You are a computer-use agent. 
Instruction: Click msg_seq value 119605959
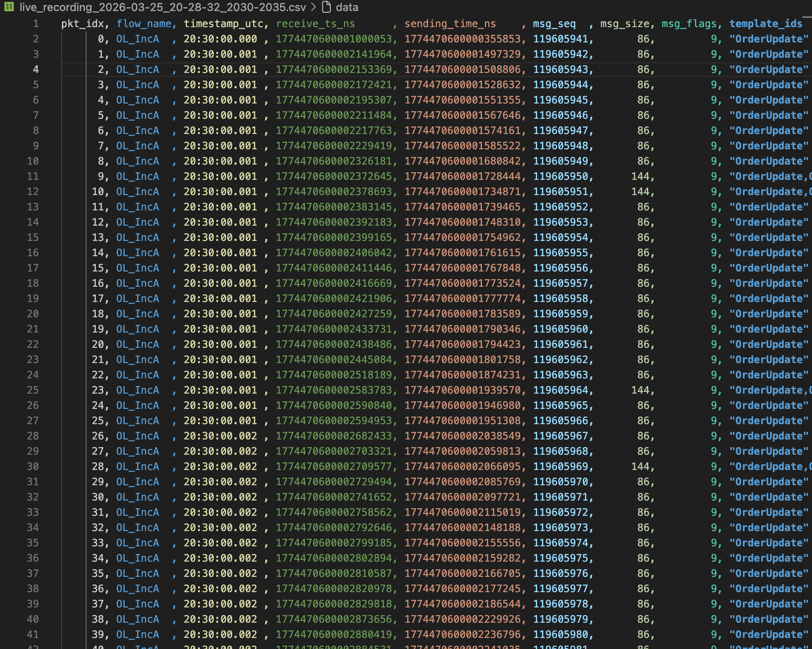click(x=561, y=314)
